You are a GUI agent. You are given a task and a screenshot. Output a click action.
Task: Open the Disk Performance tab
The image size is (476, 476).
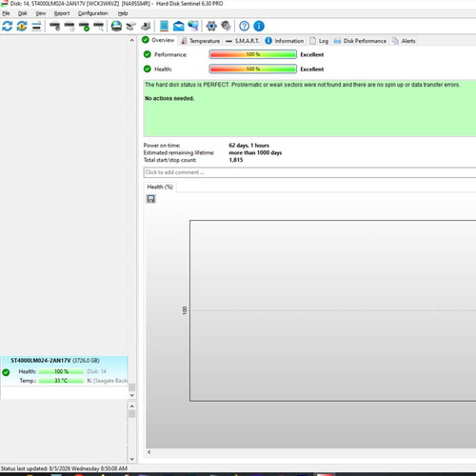(x=360, y=41)
